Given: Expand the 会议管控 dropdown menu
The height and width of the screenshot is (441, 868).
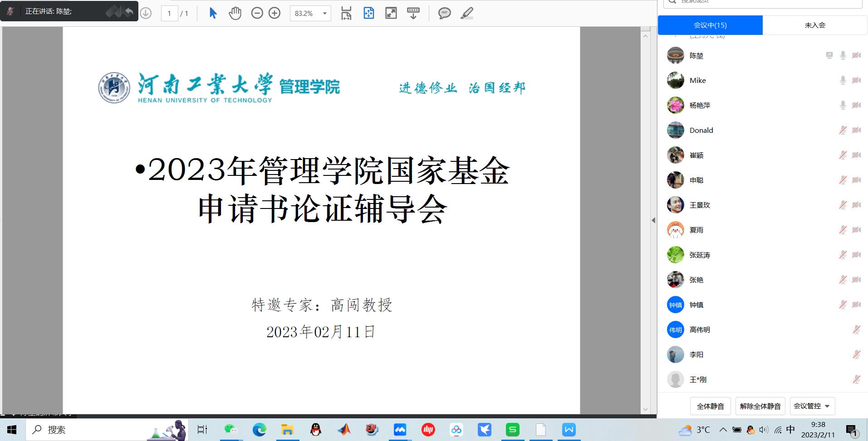Looking at the screenshot, I should click(x=812, y=406).
